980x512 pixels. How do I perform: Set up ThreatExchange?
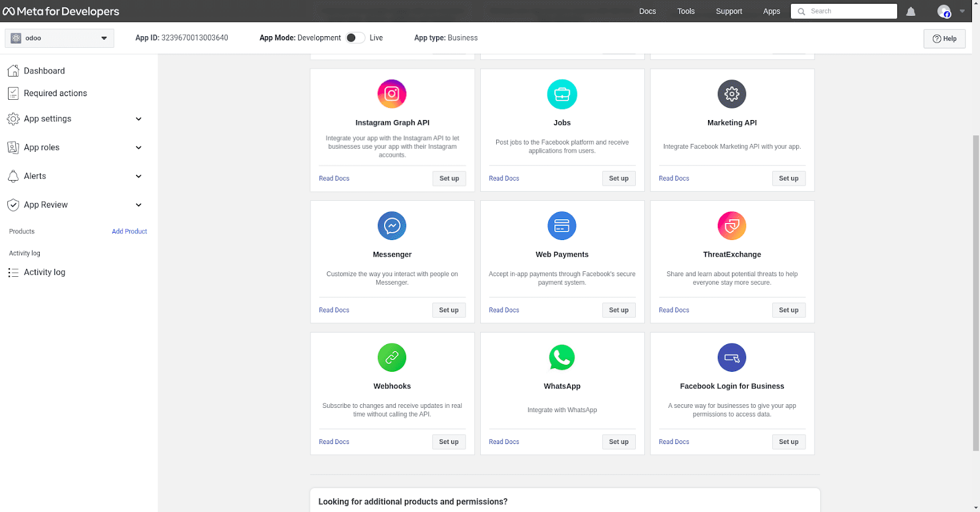[x=789, y=310]
